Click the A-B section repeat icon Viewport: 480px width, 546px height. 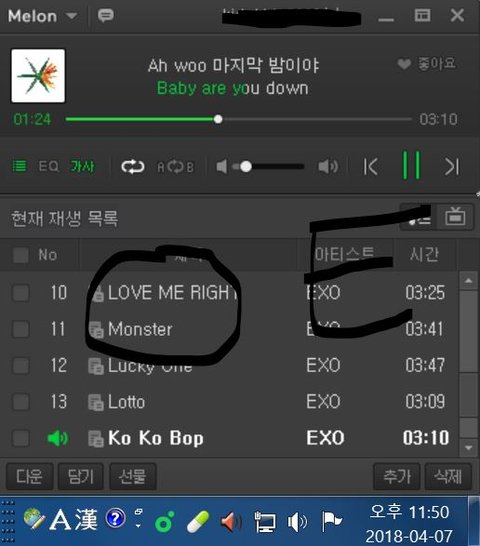tap(175, 167)
